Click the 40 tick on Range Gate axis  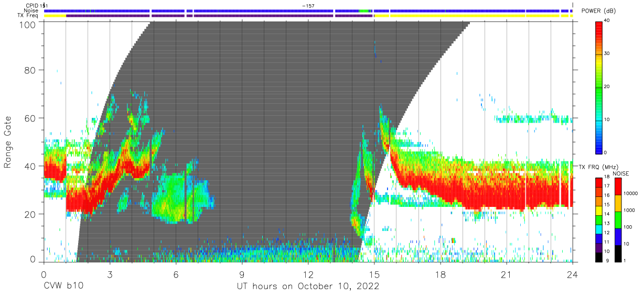30,166
